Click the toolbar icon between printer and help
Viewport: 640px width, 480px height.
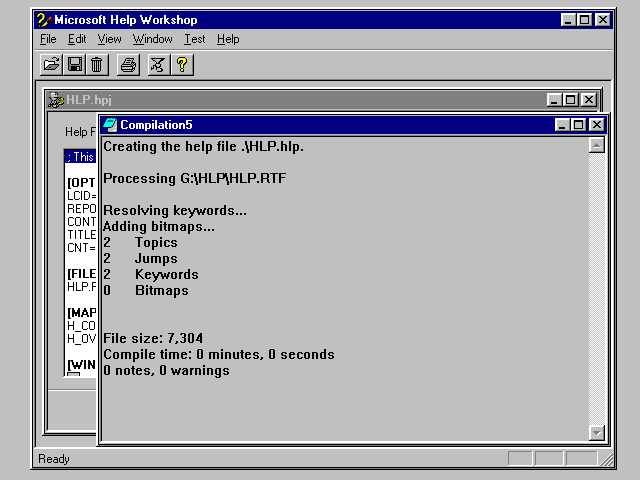(157, 65)
